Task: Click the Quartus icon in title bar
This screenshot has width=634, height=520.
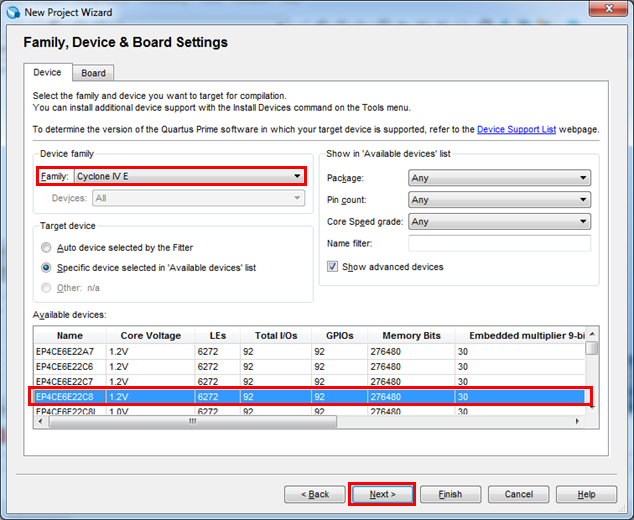Action: [13, 12]
